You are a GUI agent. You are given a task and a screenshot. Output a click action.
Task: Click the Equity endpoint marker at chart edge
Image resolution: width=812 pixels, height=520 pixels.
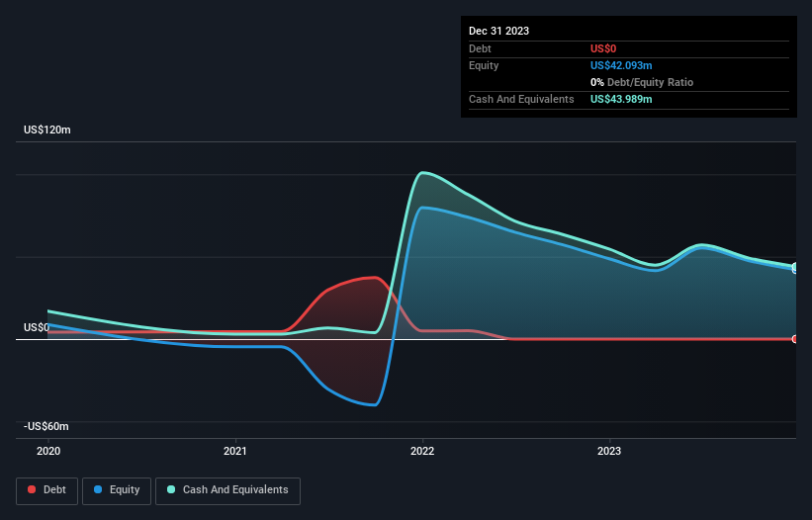tap(795, 269)
